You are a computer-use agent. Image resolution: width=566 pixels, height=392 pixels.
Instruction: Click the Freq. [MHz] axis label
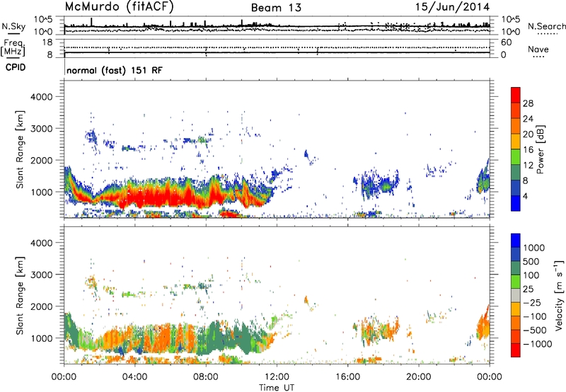(x=13, y=48)
